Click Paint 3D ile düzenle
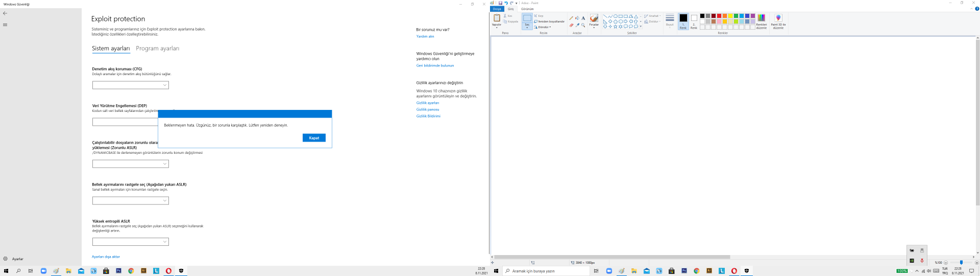980x276 pixels. tap(778, 21)
